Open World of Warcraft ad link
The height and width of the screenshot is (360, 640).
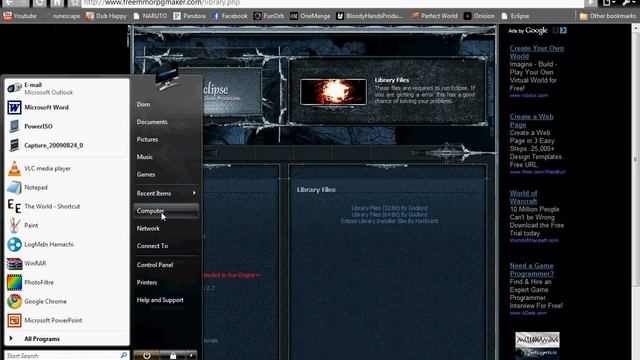[x=523, y=197]
